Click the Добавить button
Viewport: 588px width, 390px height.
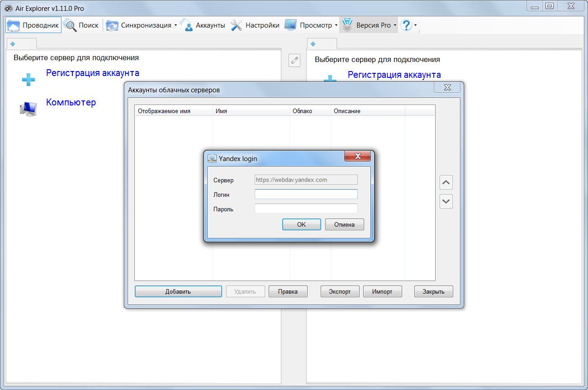pos(178,291)
